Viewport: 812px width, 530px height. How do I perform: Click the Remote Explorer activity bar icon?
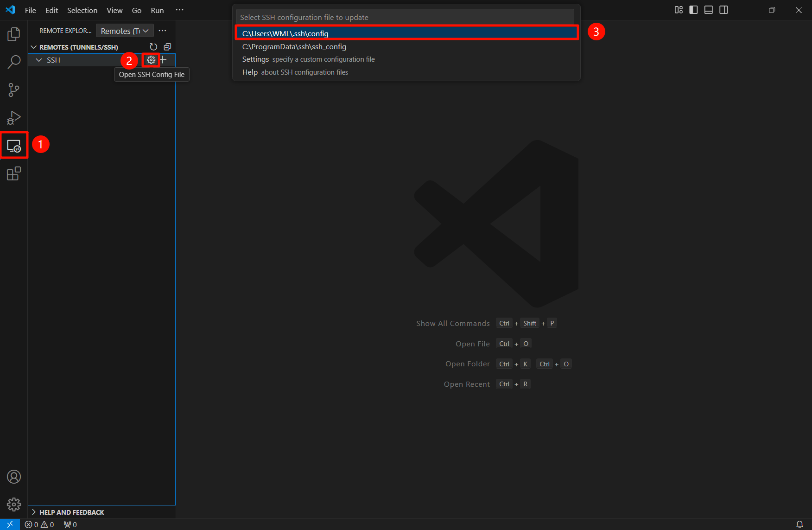pyautogui.click(x=14, y=146)
